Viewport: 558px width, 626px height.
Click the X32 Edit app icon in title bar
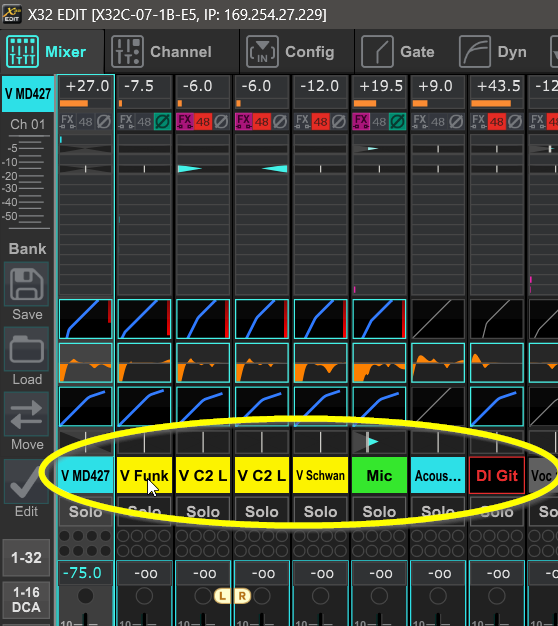coord(12,14)
